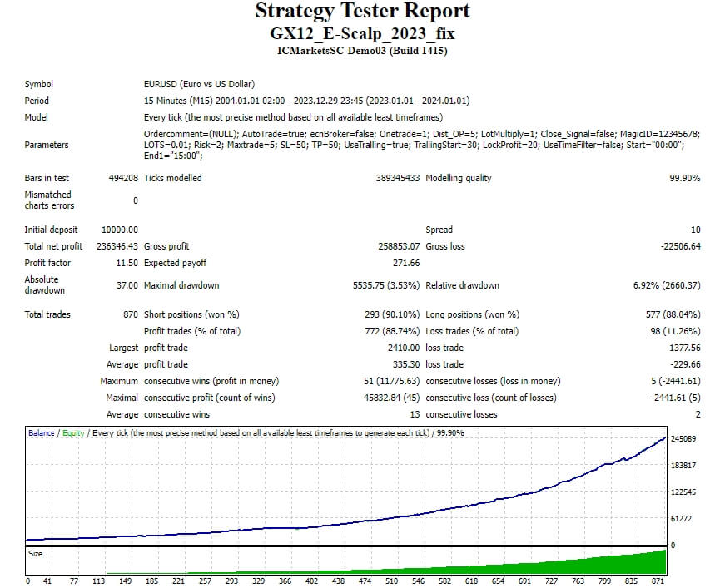Click the 'Initial deposit' label

[x=51, y=230]
